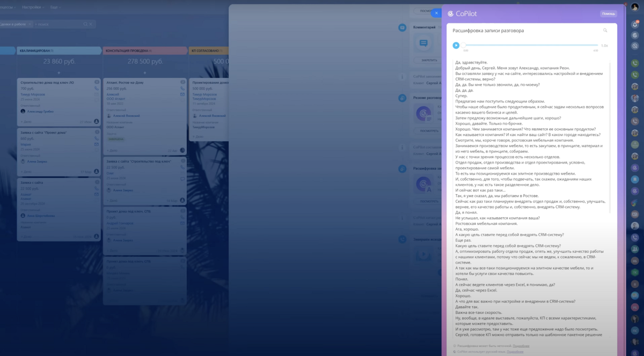
Task: Open second 'Подробнее' link about Russian language
Action: [x=515, y=352]
